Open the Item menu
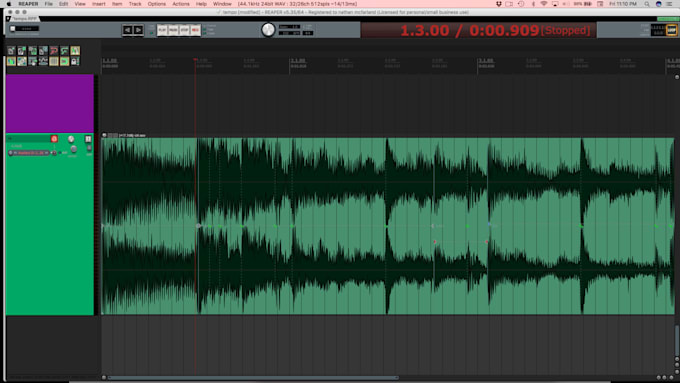 pos(117,4)
